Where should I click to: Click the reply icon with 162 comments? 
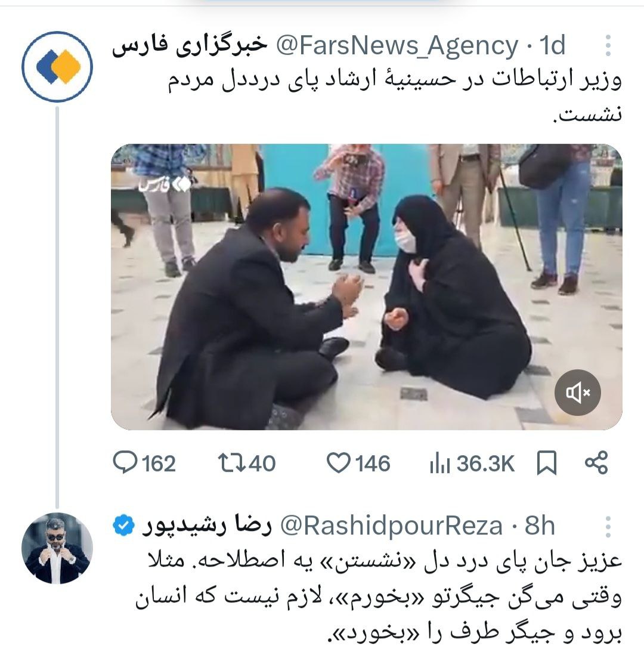[125, 463]
